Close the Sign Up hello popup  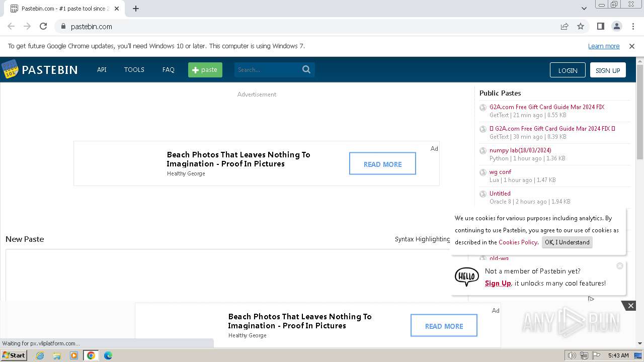[620, 265]
